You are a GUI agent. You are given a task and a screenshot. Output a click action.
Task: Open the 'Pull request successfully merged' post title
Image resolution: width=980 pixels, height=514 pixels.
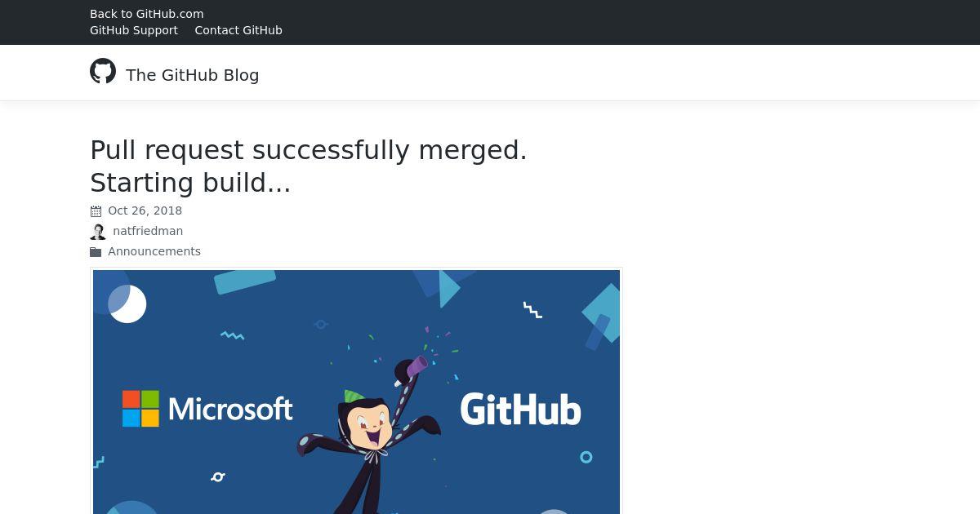pyautogui.click(x=309, y=166)
